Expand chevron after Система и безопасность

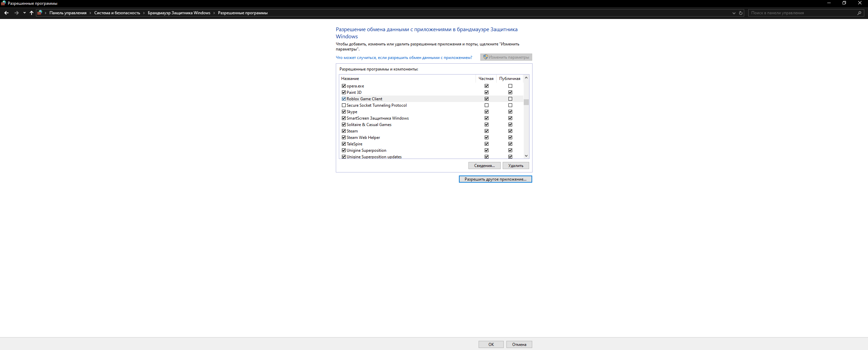pyautogui.click(x=144, y=13)
